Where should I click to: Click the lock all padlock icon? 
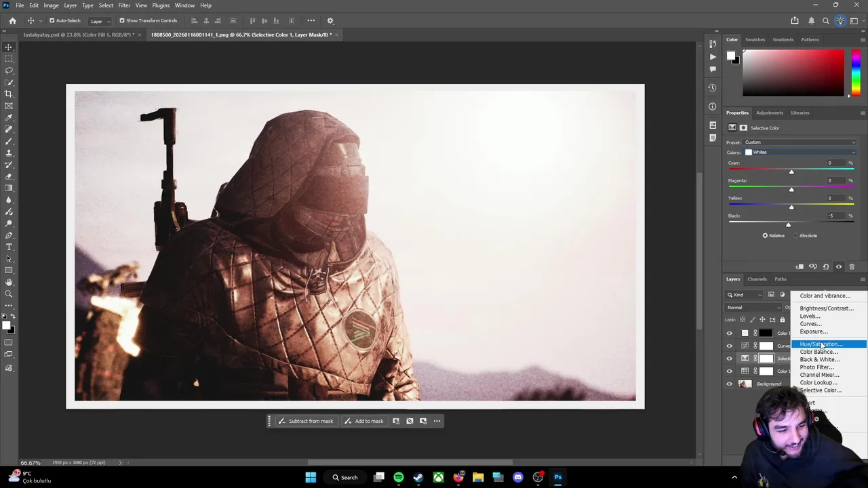pos(782,319)
